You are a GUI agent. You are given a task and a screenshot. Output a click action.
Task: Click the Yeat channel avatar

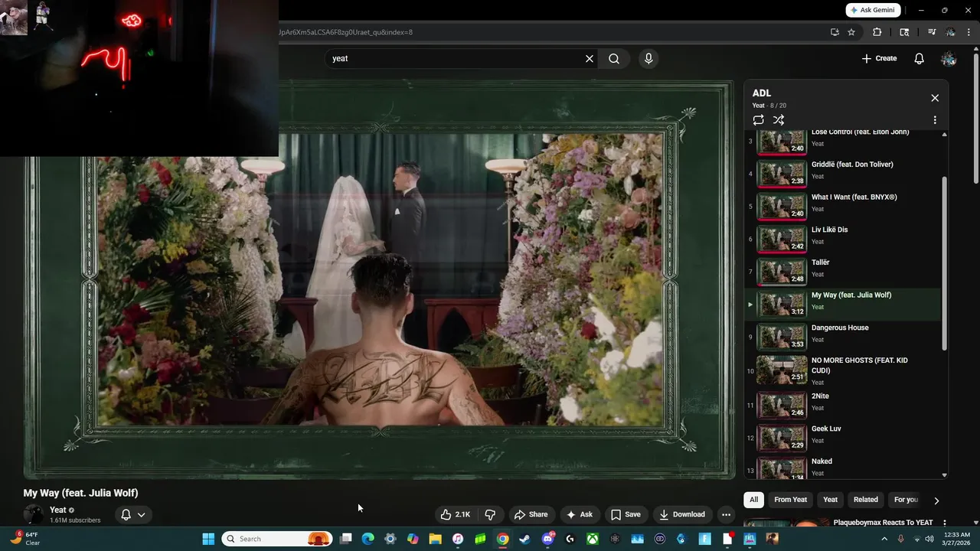click(34, 515)
